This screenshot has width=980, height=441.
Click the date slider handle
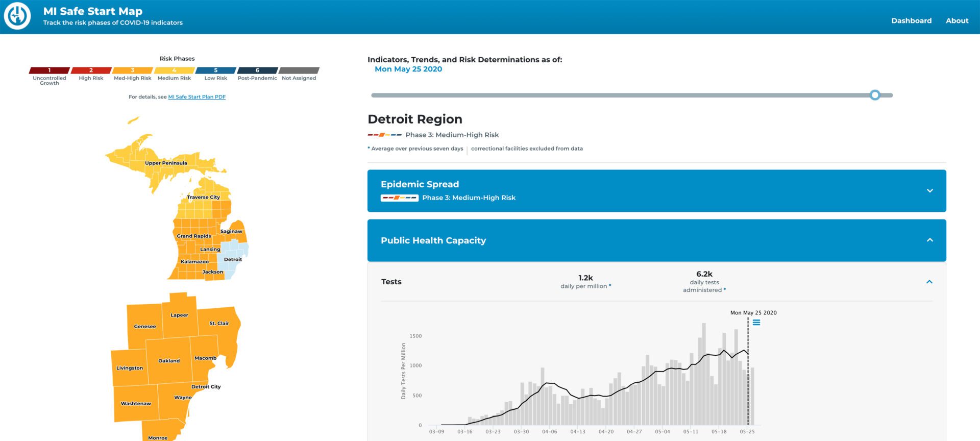(875, 95)
